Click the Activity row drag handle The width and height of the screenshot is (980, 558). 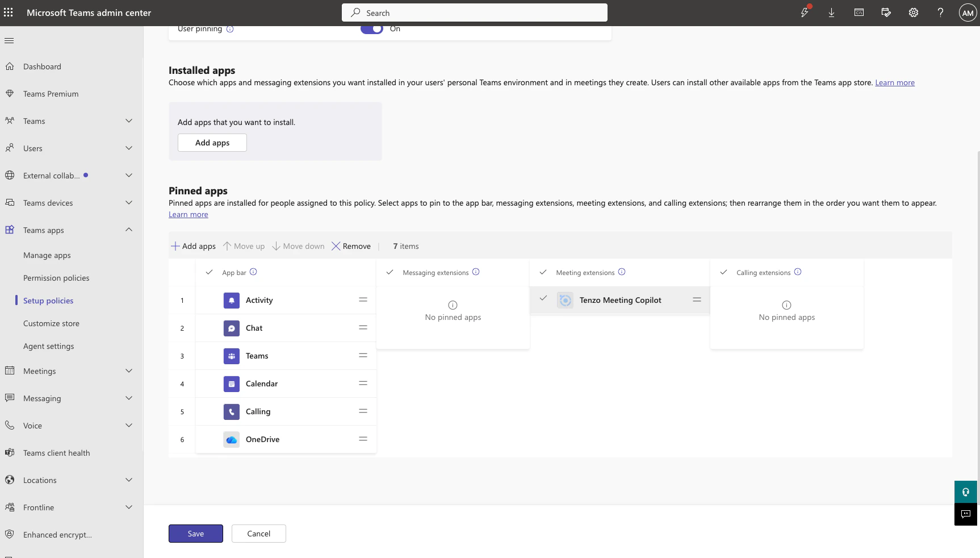point(363,299)
